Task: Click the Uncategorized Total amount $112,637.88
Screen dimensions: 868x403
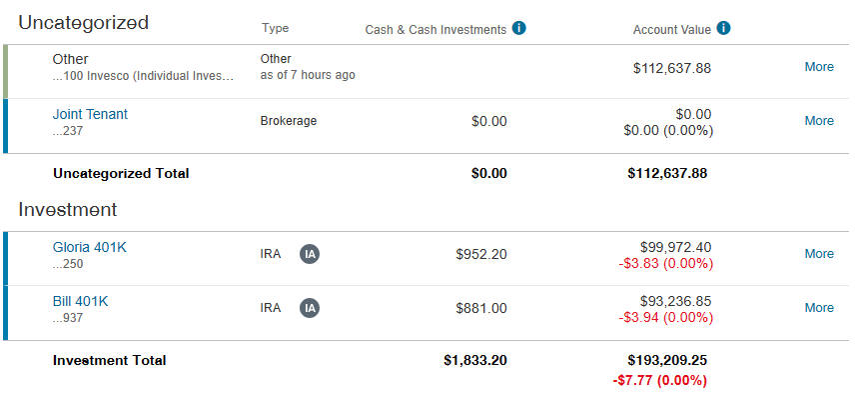Action: [x=667, y=174]
